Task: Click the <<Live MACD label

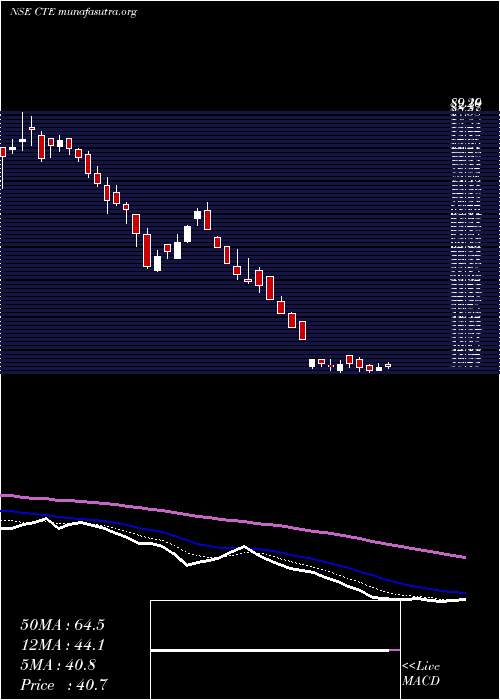Action: [x=421, y=674]
